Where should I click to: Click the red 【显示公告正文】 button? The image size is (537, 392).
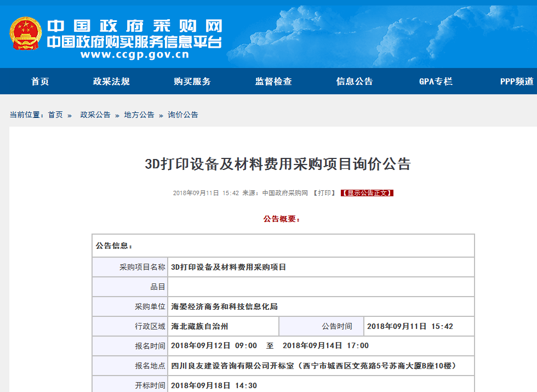(x=367, y=193)
